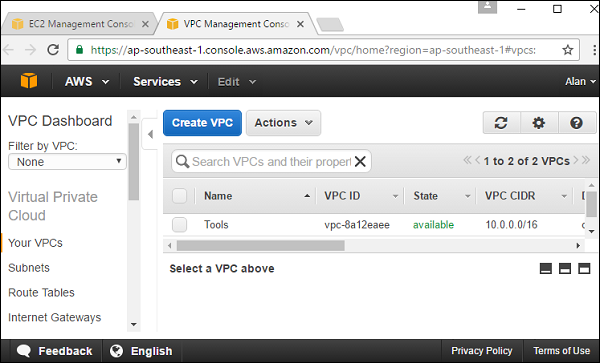
Task: Open a new browser tab
Action: click(x=330, y=24)
